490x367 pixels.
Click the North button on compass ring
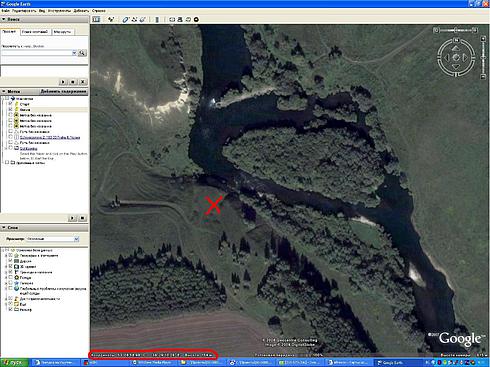(456, 40)
